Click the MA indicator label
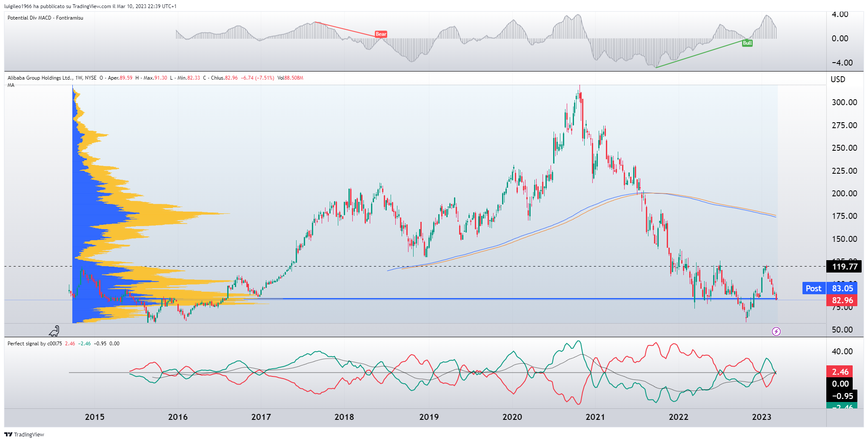868x442 pixels. coord(11,85)
